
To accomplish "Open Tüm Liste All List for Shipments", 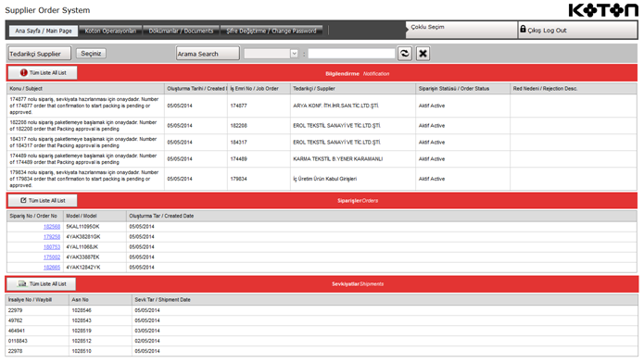I will pyautogui.click(x=42, y=283).
